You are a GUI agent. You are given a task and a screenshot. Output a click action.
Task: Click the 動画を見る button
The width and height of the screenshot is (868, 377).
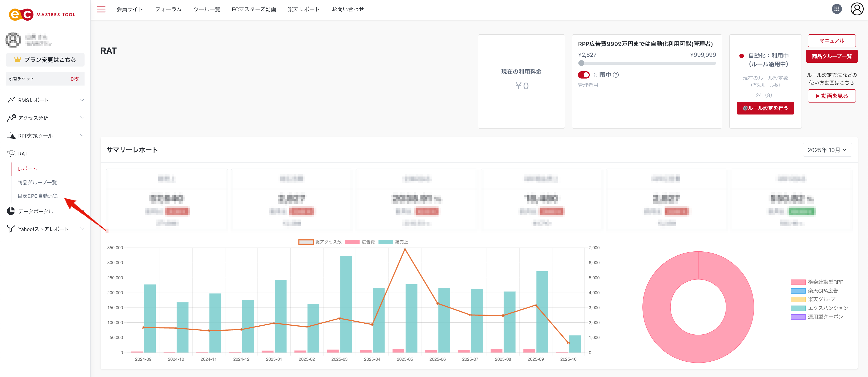coord(831,96)
